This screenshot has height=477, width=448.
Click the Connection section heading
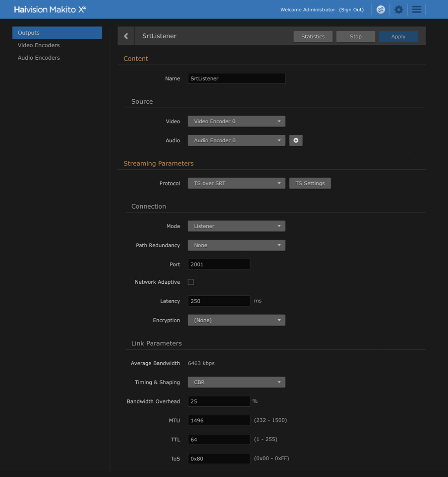[x=149, y=206]
